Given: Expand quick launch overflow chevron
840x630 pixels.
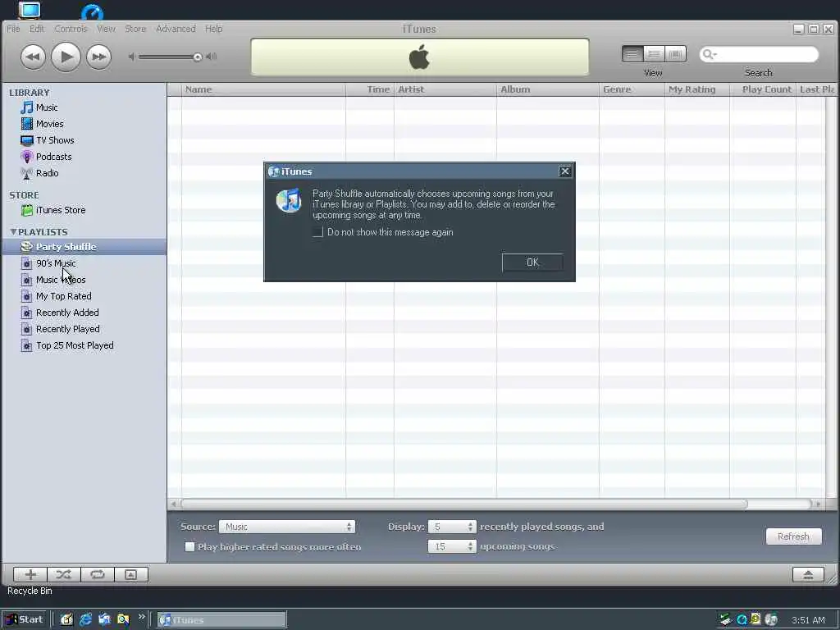Looking at the screenshot, I should click(141, 617).
